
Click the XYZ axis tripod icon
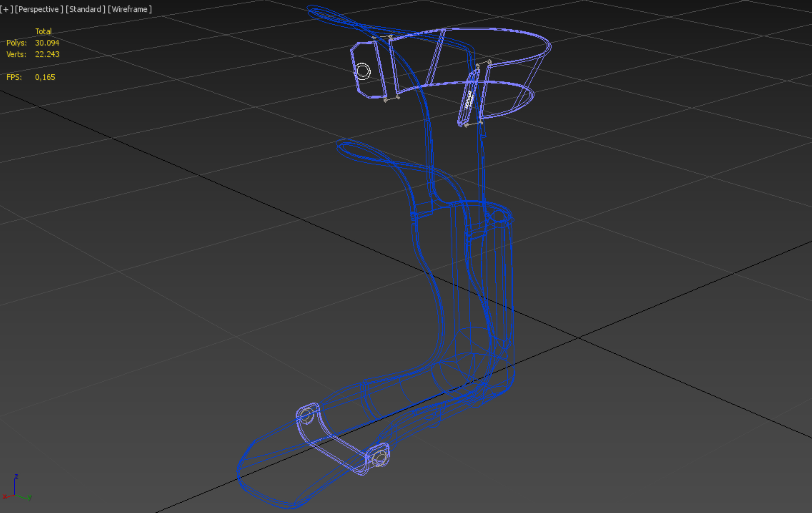pyautogui.click(x=15, y=489)
